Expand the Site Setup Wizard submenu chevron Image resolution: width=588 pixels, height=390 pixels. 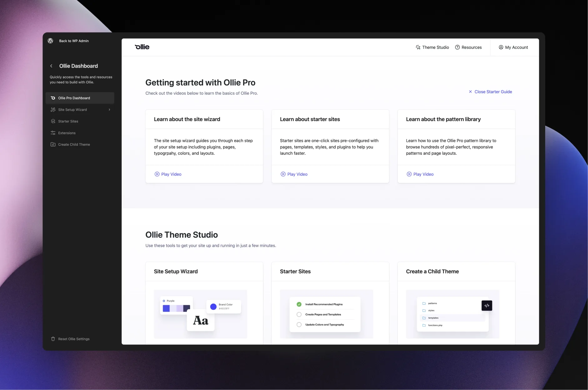(x=109, y=110)
